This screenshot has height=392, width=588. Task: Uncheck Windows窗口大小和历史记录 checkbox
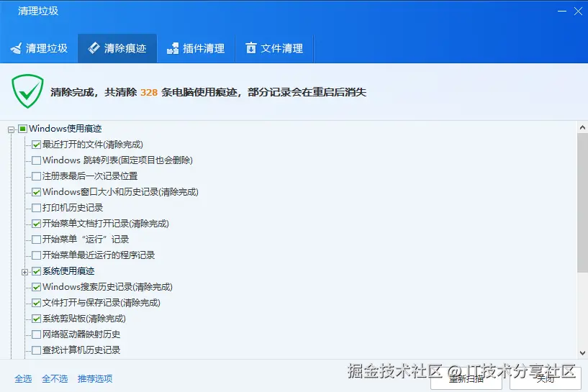tap(37, 192)
